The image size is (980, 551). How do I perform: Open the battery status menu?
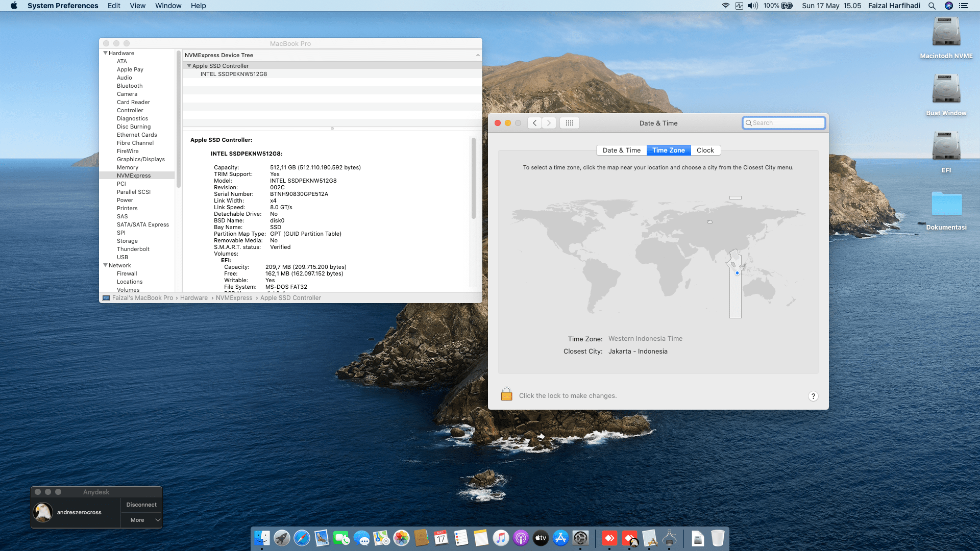[x=787, y=6]
